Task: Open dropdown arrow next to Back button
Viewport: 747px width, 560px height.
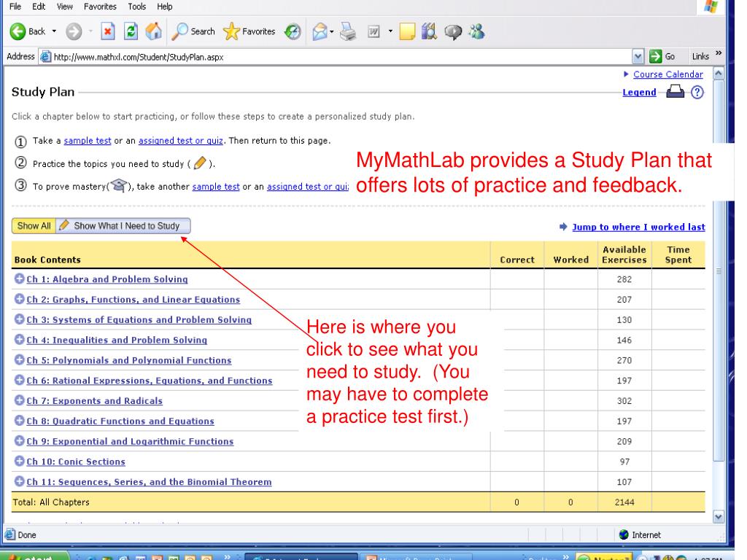Action: 54,31
